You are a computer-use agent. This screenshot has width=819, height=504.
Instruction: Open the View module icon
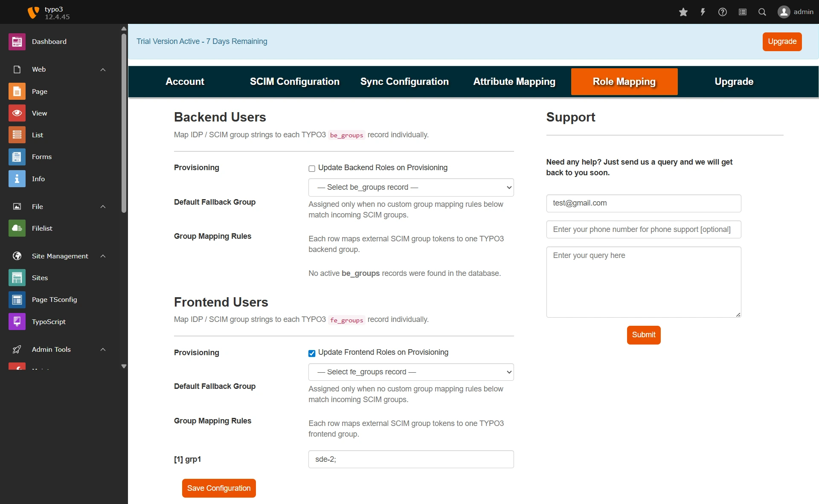17,113
